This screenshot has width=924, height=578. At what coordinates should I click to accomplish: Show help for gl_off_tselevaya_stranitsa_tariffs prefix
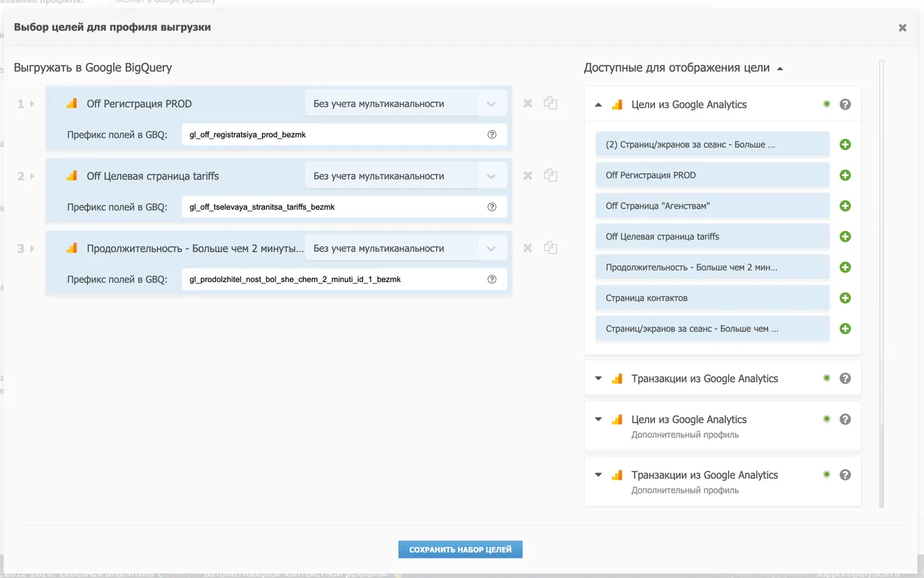click(x=492, y=206)
